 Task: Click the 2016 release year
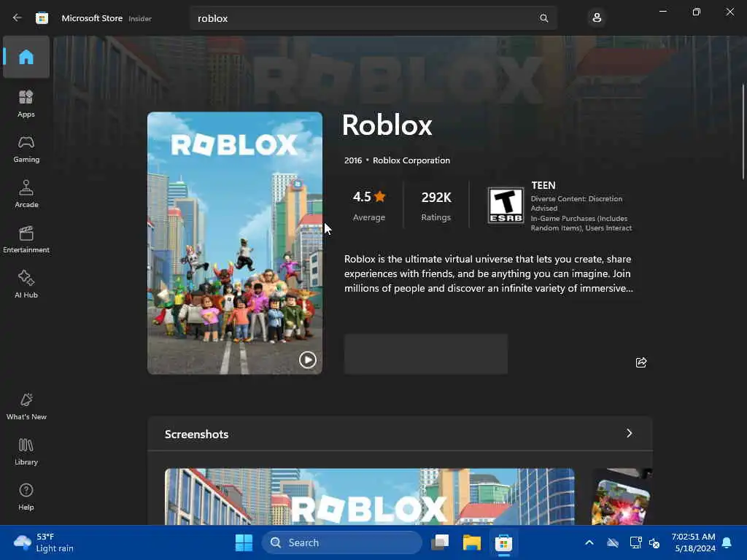pyautogui.click(x=353, y=160)
